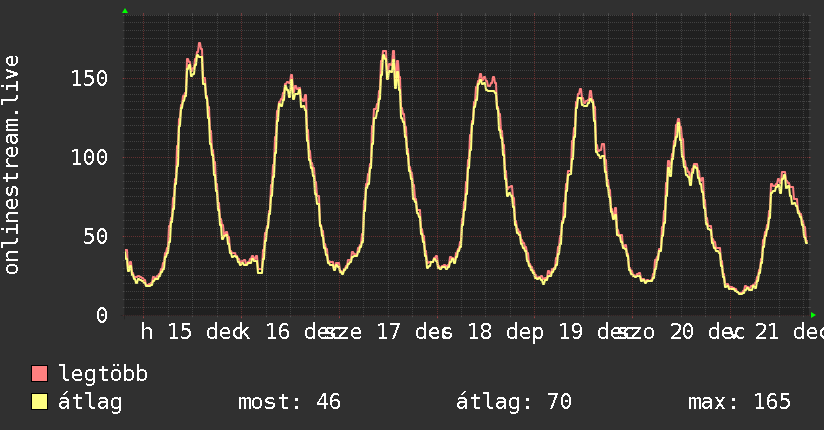The height and width of the screenshot is (430, 824).
Task: Click the x-axis date label 18
Action: click(x=479, y=332)
